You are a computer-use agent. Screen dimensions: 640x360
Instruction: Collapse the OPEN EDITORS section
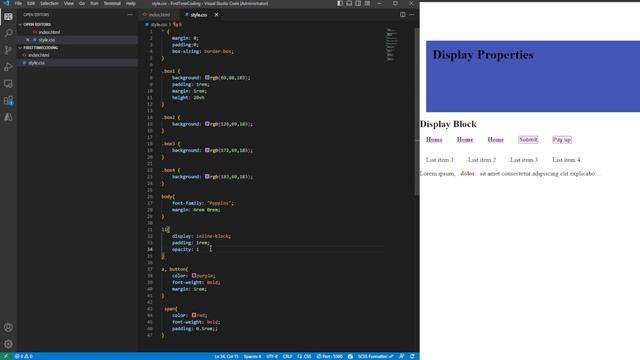(37, 24)
